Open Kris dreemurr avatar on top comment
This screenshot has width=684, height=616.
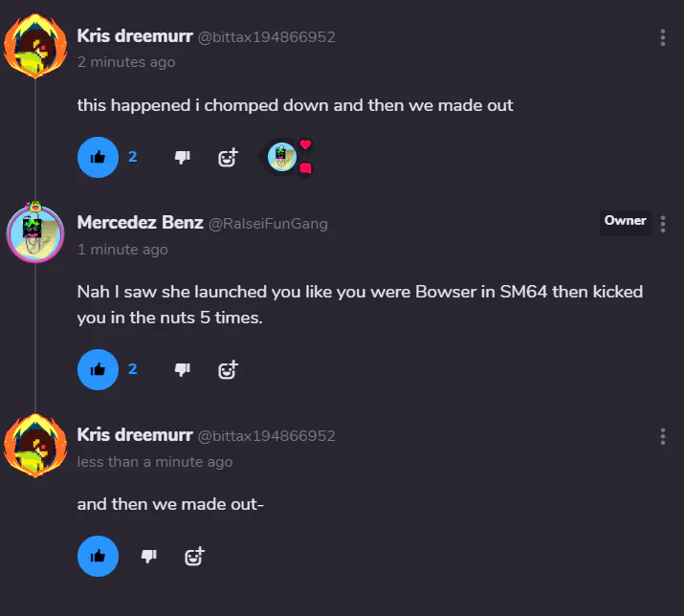coord(35,46)
